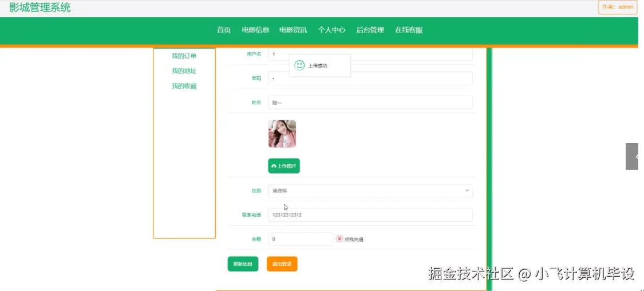
Task: Click the smiley icon in upload success toast
Action: pyautogui.click(x=299, y=65)
